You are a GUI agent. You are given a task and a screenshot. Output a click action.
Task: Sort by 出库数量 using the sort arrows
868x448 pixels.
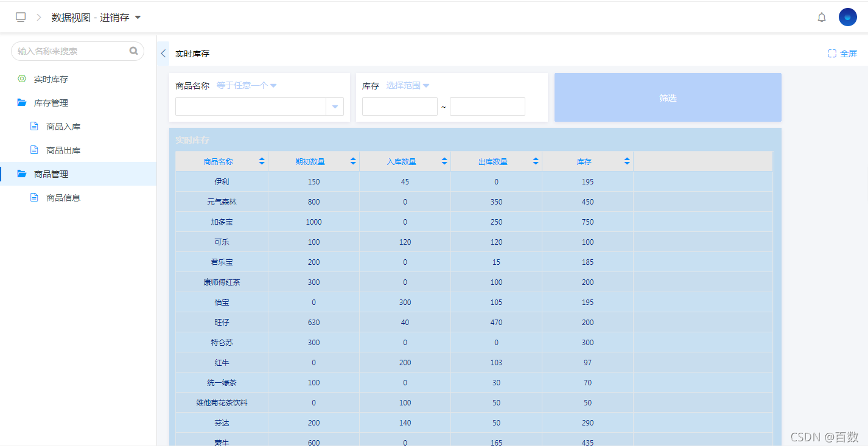[x=536, y=161]
